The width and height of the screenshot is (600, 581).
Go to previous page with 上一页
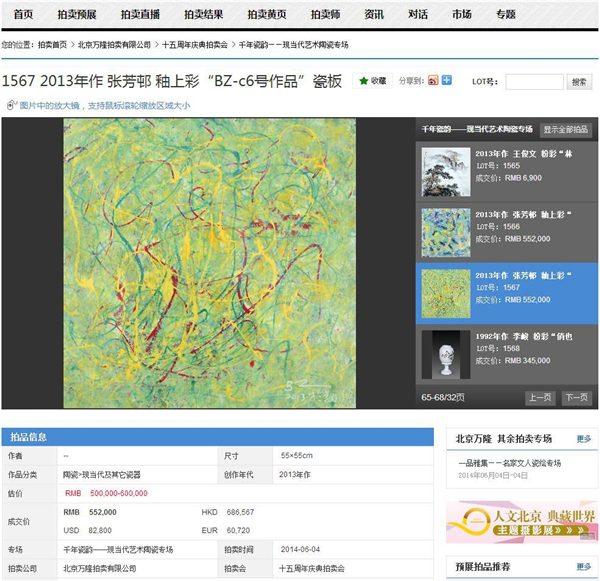click(540, 398)
